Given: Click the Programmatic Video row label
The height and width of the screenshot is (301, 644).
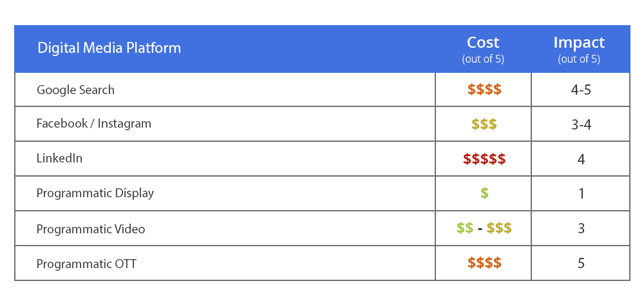Looking at the screenshot, I should (91, 229).
